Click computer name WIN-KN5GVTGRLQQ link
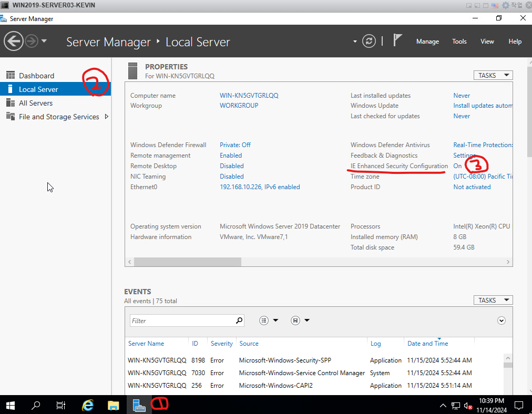This screenshot has width=532, height=414. pos(249,96)
